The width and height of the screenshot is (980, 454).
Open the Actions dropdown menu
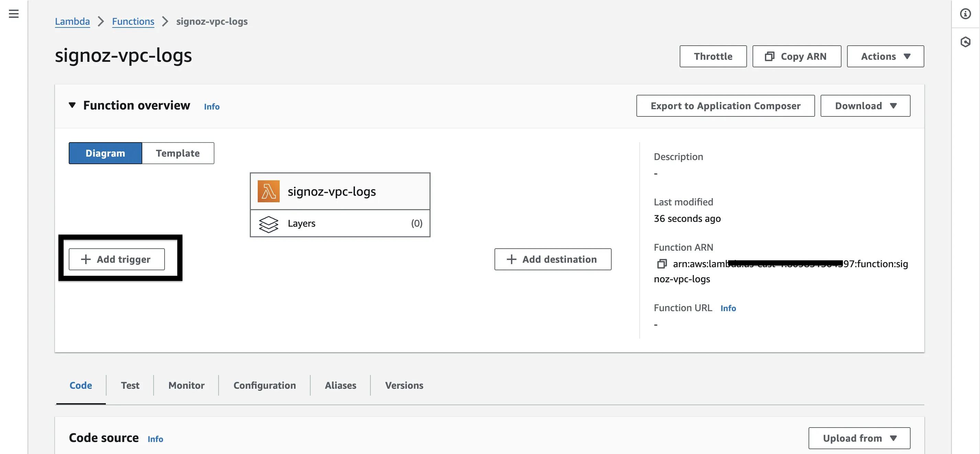pos(885,56)
